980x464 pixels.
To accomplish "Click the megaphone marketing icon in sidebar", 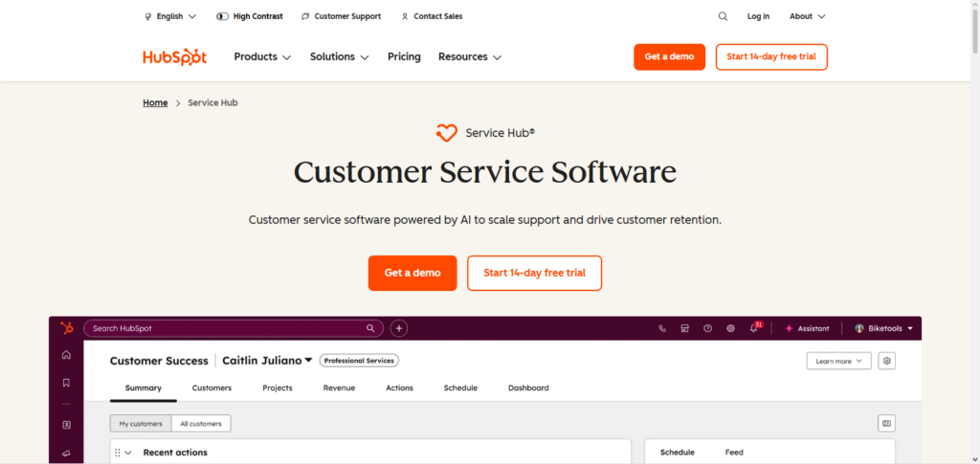I will click(66, 453).
